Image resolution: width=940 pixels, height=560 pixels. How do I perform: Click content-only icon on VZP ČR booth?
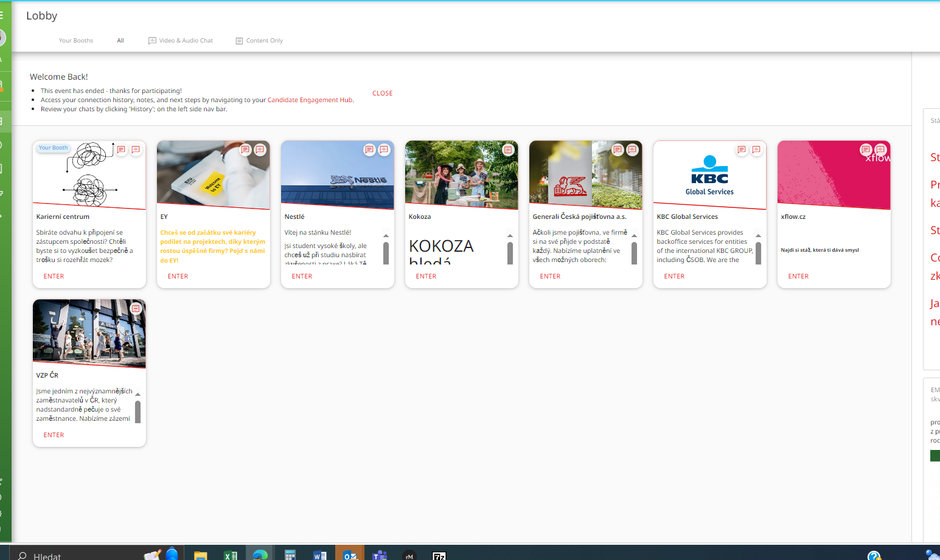point(136,308)
